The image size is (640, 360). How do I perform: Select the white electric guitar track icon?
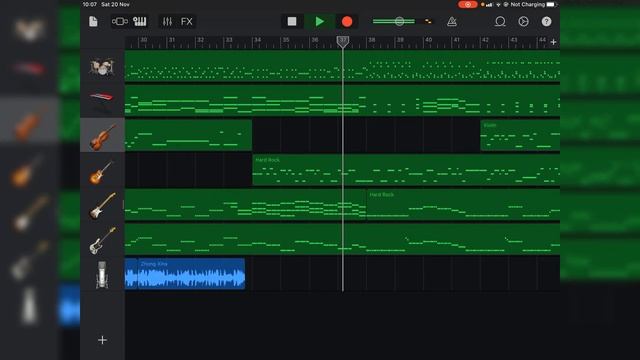point(102,206)
